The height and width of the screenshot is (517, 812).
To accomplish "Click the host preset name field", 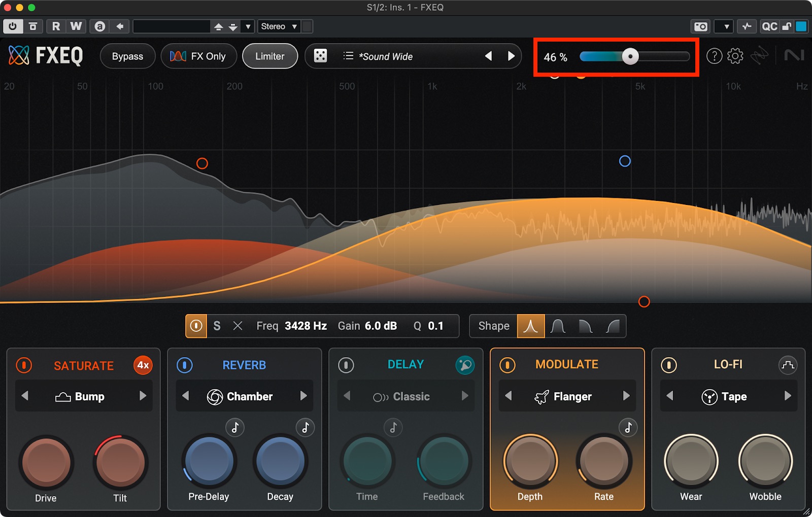I will tap(172, 26).
